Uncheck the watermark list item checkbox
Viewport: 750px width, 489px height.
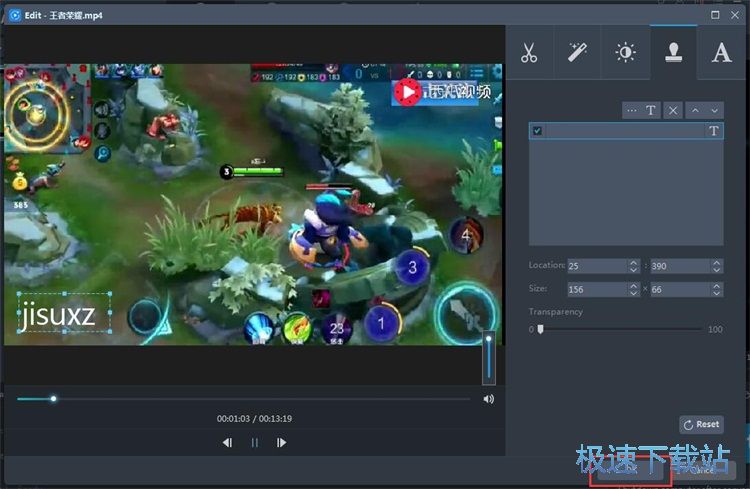(538, 131)
